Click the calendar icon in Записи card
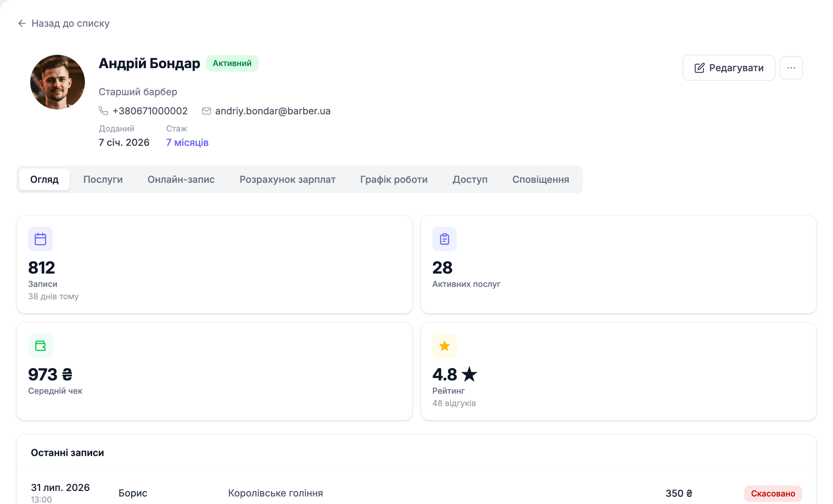The width and height of the screenshot is (833, 504). tap(40, 239)
